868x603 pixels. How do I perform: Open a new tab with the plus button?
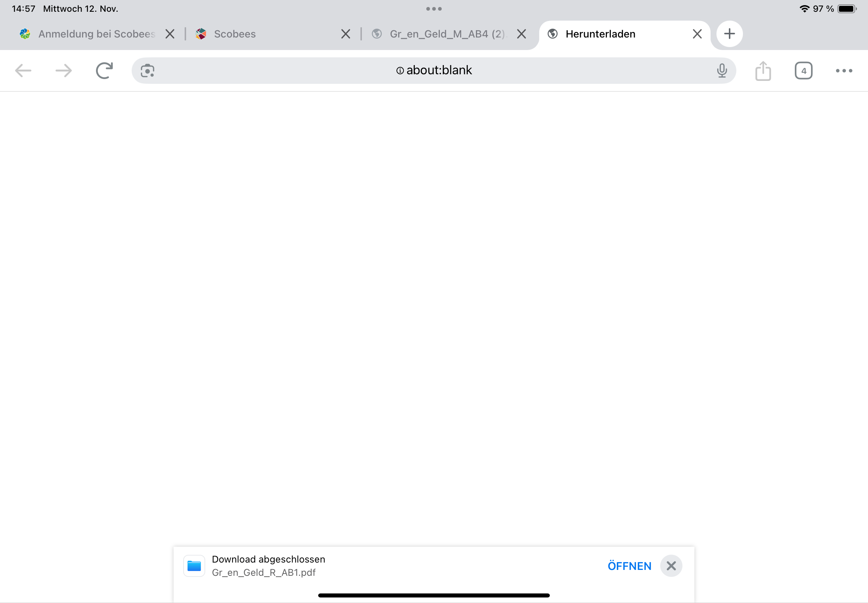[x=729, y=34]
